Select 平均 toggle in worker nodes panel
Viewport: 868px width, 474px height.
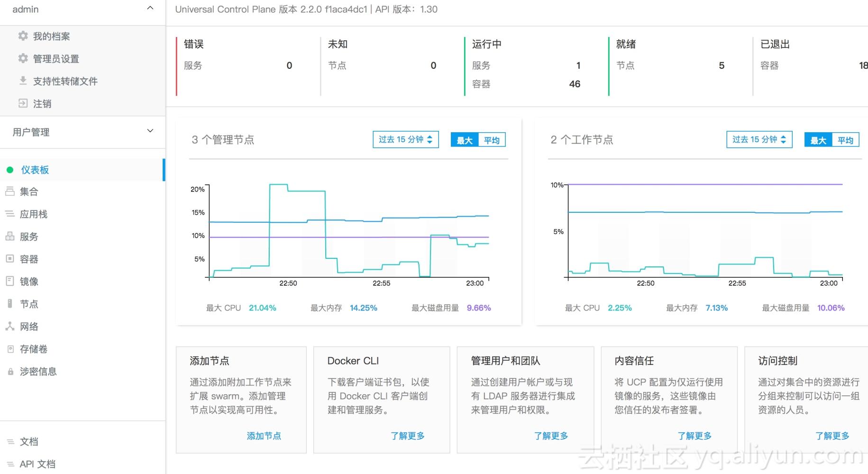tap(845, 140)
